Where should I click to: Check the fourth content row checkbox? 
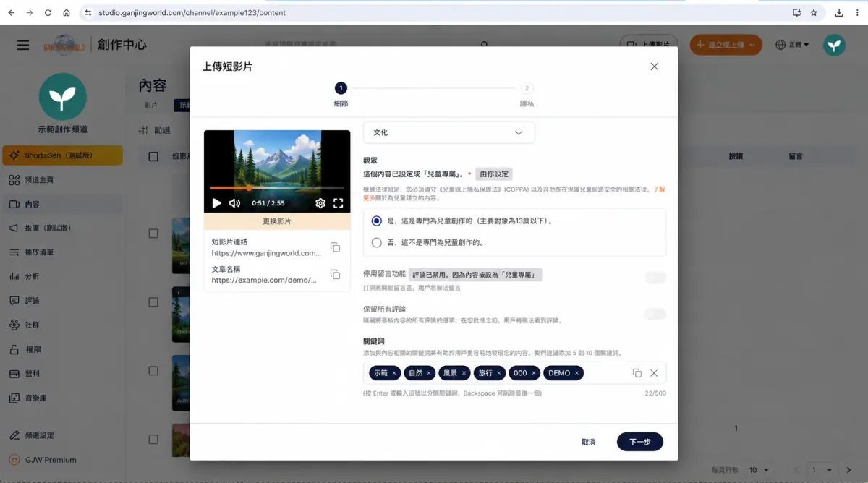click(x=153, y=439)
